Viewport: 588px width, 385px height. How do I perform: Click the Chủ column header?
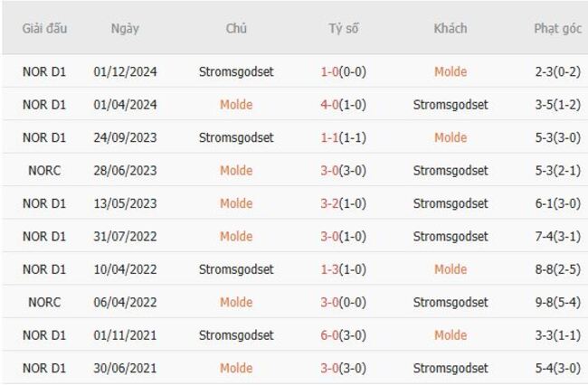236,28
